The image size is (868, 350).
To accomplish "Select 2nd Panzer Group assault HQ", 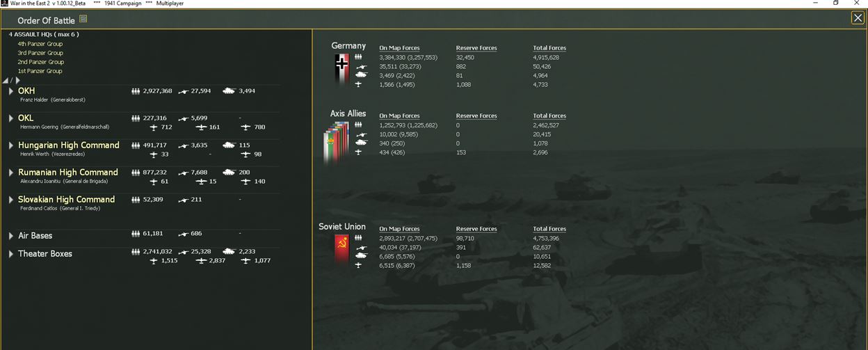I will click(x=40, y=62).
